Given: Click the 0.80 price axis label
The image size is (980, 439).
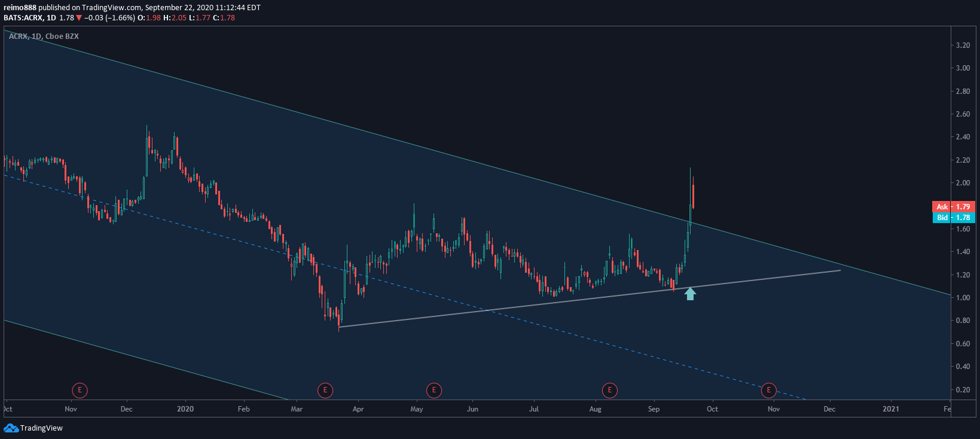Looking at the screenshot, I should click(963, 321).
